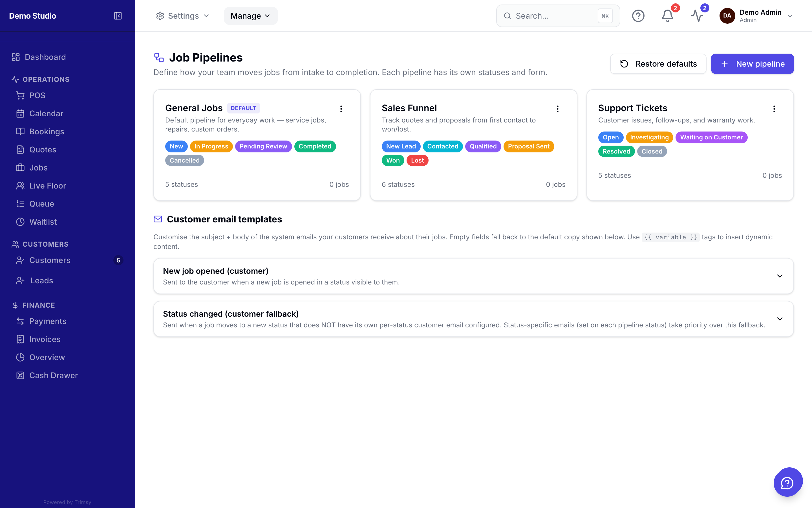The height and width of the screenshot is (508, 812).
Task: Open the Settings dropdown chevron
Action: tap(206, 16)
